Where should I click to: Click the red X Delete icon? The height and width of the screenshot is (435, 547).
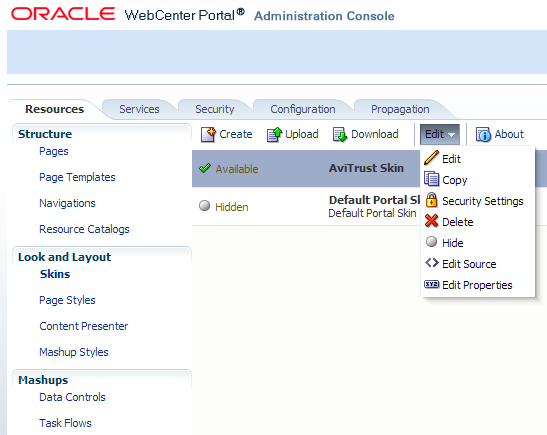pyautogui.click(x=432, y=221)
